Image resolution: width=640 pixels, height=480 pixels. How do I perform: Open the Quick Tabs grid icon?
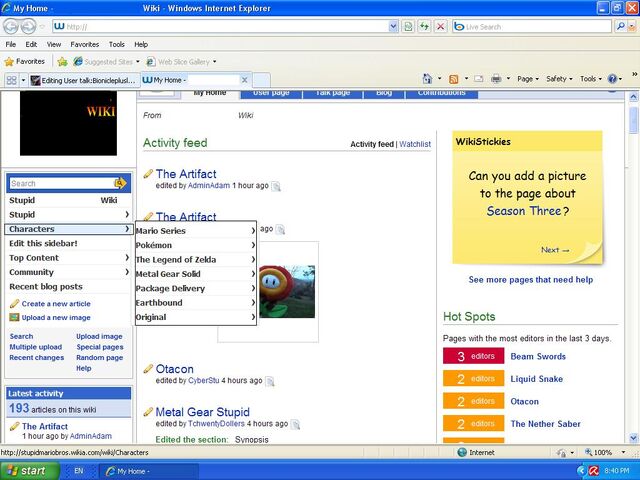12,80
